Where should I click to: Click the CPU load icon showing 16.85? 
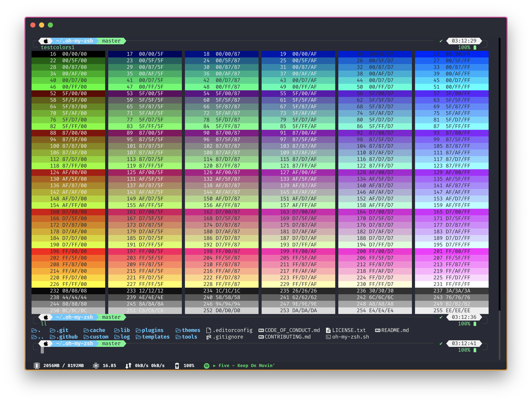96,366
